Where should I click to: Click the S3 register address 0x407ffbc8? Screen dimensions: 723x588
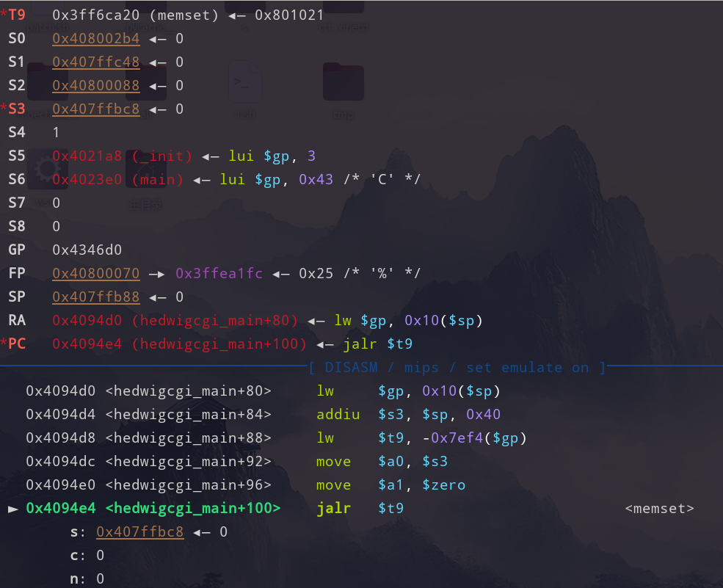coord(95,109)
